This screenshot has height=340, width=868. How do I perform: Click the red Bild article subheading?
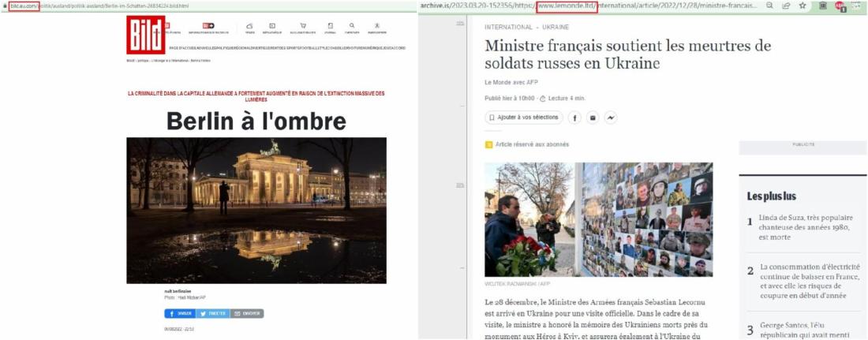tap(256, 96)
